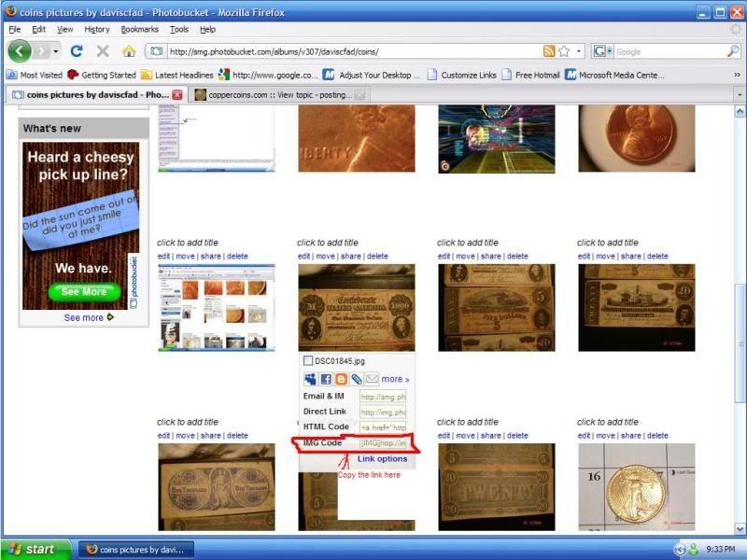The height and width of the screenshot is (560, 747).
Task: Open the gold coin on calendar thumbnail
Action: pyautogui.click(x=637, y=486)
